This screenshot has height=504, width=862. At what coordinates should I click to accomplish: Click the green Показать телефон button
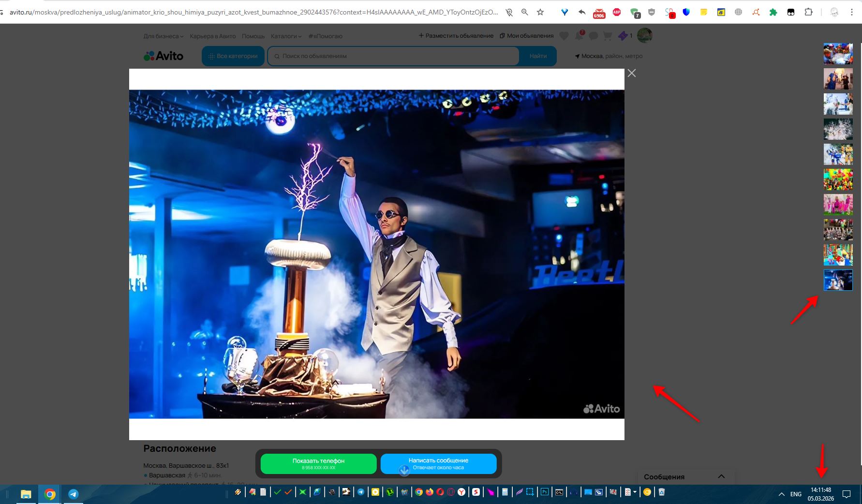(318, 464)
